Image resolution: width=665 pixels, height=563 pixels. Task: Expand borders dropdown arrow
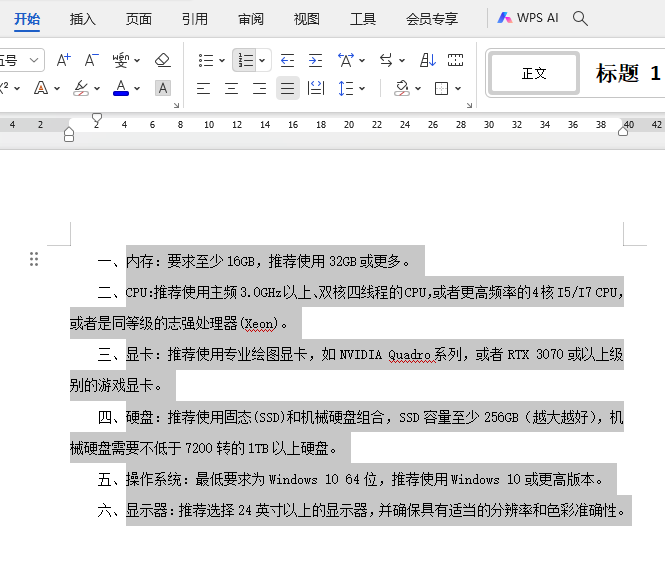pyautogui.click(x=458, y=89)
